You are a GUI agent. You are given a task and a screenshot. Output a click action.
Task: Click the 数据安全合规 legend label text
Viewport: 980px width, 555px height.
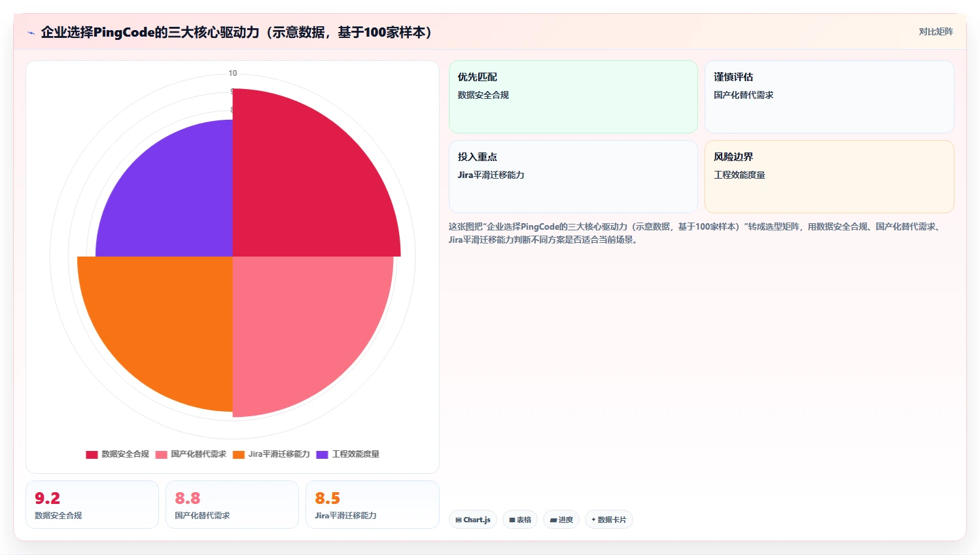pos(125,454)
